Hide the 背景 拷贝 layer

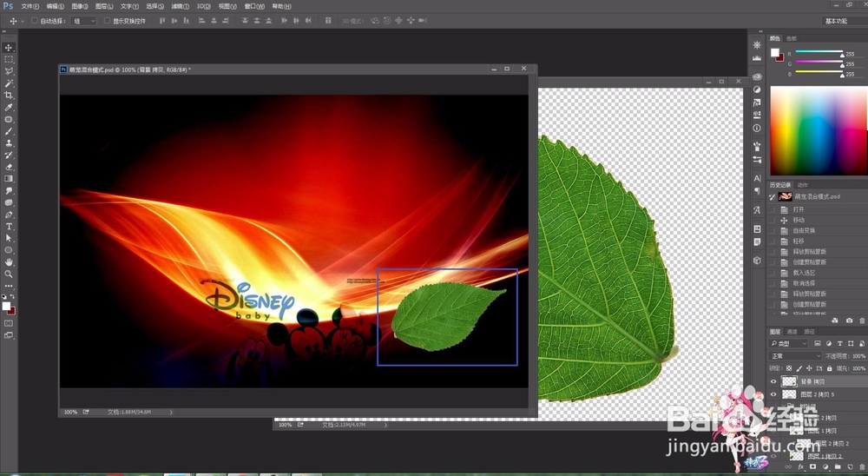click(x=773, y=381)
